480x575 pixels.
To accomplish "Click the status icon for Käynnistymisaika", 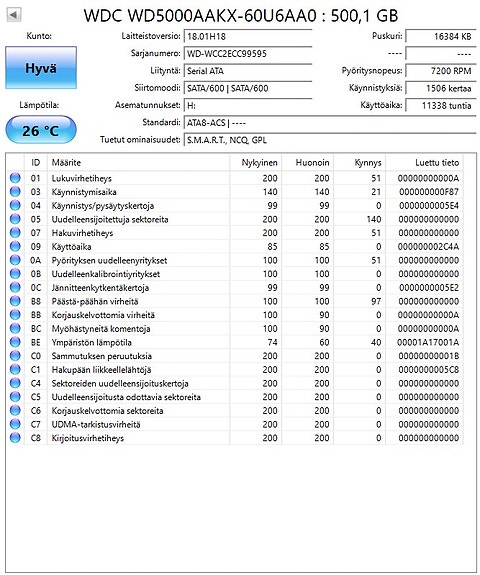I will coord(15,192).
